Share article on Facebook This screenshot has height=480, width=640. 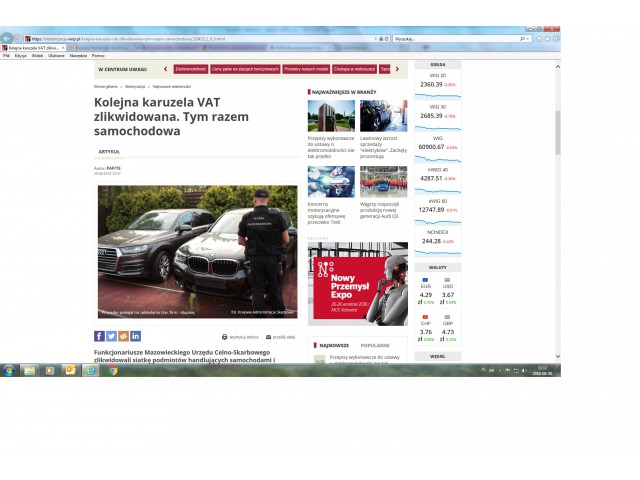(x=99, y=336)
